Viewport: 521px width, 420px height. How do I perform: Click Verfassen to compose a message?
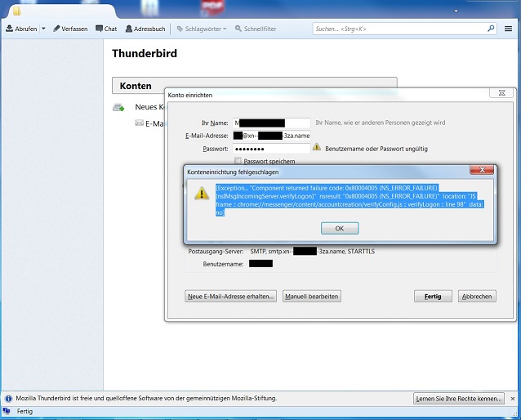coord(70,29)
